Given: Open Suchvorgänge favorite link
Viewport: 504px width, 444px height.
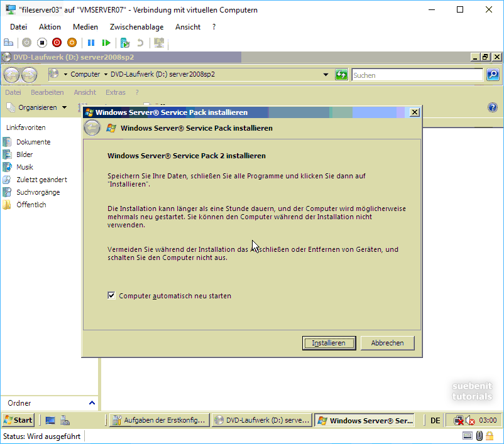Looking at the screenshot, I should pyautogui.click(x=38, y=192).
